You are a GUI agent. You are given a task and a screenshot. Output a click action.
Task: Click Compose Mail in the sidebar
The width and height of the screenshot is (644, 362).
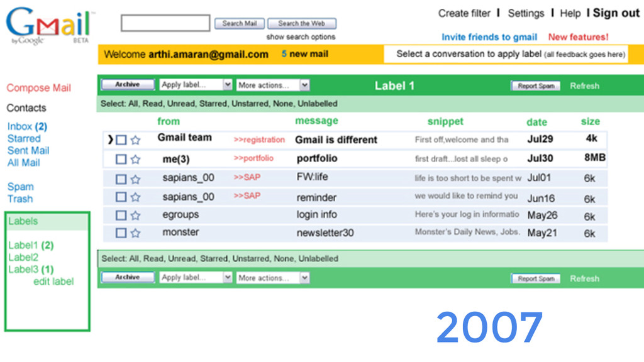(38, 88)
